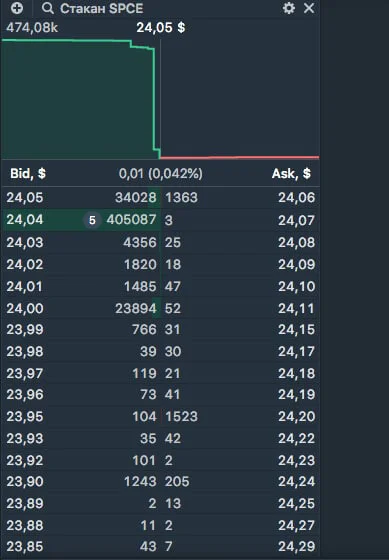389x560 pixels.
Task: Select ask price 24,07
Action: click(x=296, y=220)
